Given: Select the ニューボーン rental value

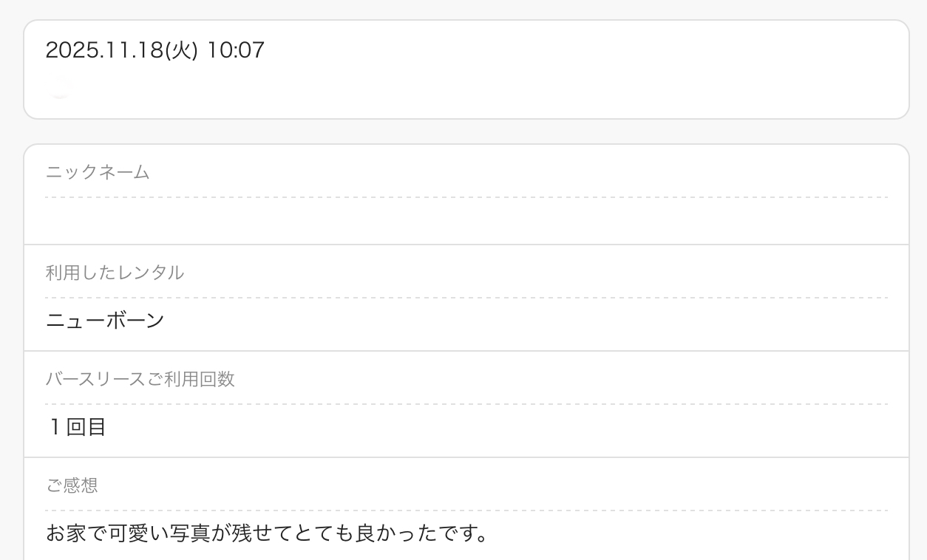Looking at the screenshot, I should coord(105,321).
